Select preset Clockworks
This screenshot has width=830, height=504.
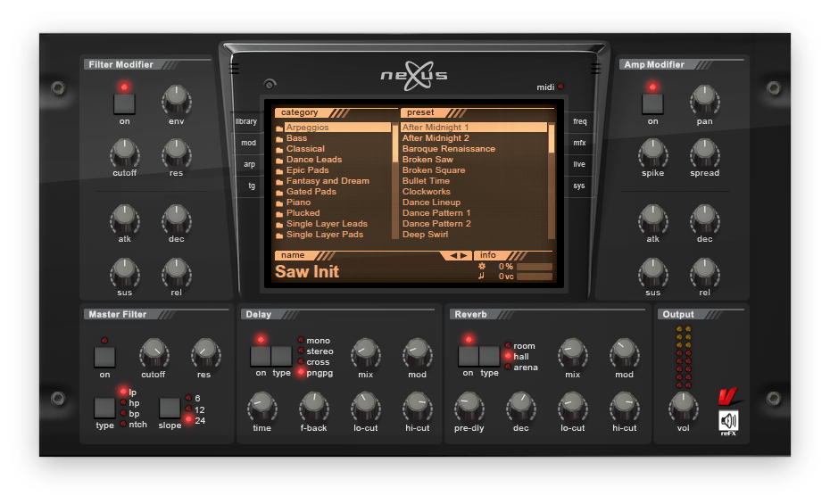click(426, 192)
